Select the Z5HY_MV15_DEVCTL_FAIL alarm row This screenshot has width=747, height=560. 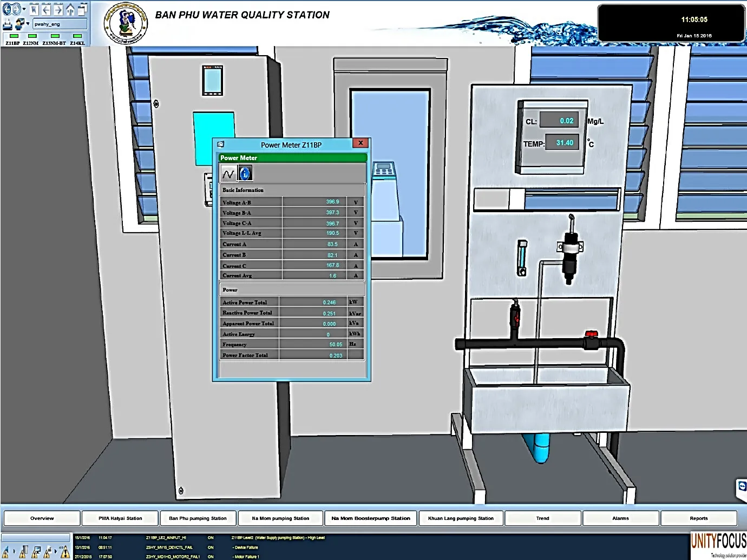pos(381,548)
